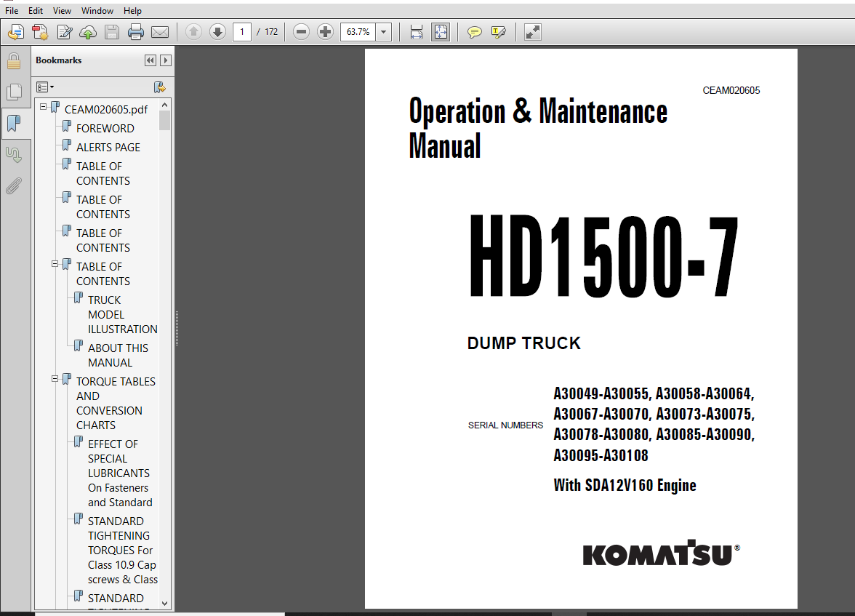Click the Save (floppy disk) icon
The height and width of the screenshot is (616, 855).
pyautogui.click(x=112, y=32)
